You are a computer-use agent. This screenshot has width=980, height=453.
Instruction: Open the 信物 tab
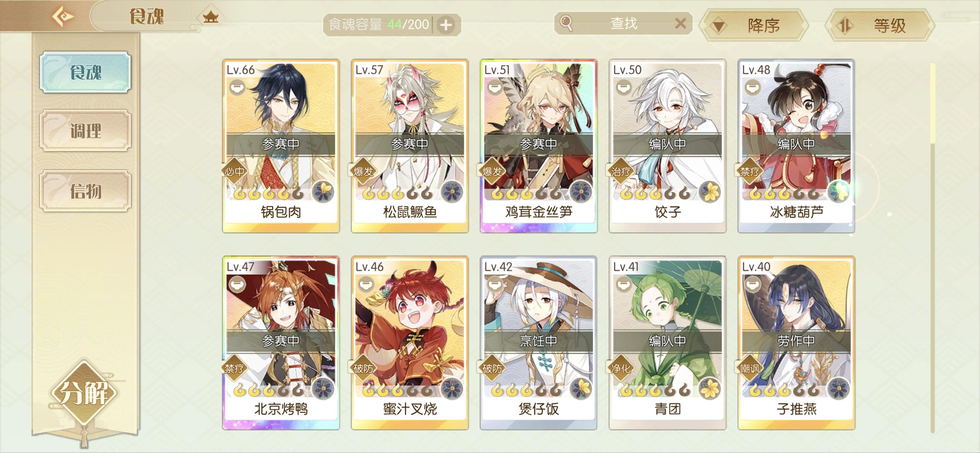click(x=86, y=191)
